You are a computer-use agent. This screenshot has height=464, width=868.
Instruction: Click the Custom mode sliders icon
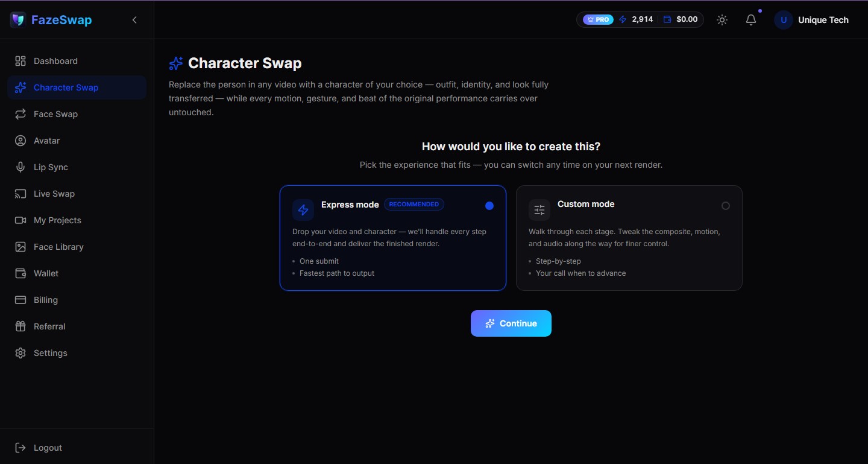coord(539,210)
